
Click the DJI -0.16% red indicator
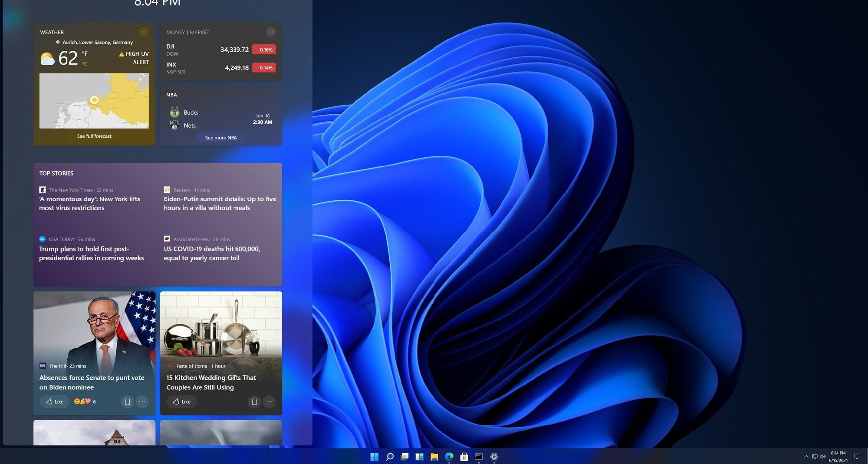point(264,50)
